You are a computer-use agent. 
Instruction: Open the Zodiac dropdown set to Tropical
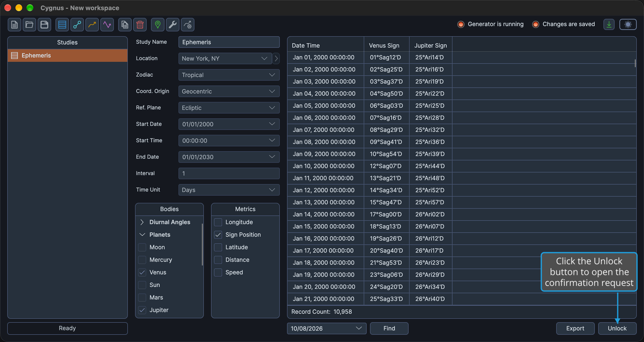point(229,75)
